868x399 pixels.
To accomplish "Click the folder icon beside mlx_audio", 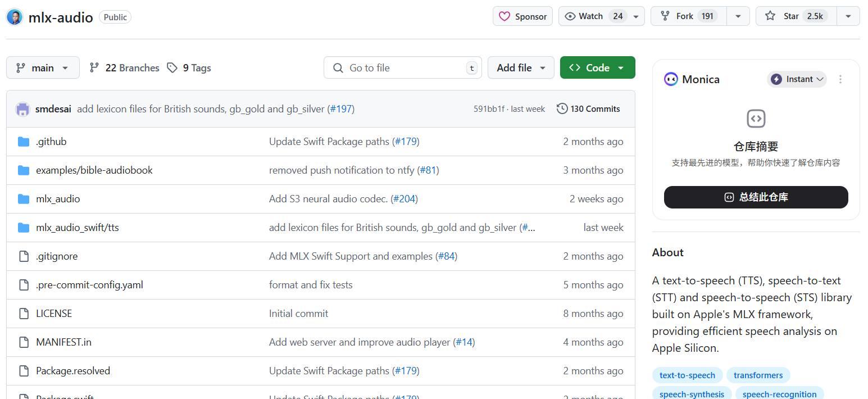I will [x=24, y=199].
